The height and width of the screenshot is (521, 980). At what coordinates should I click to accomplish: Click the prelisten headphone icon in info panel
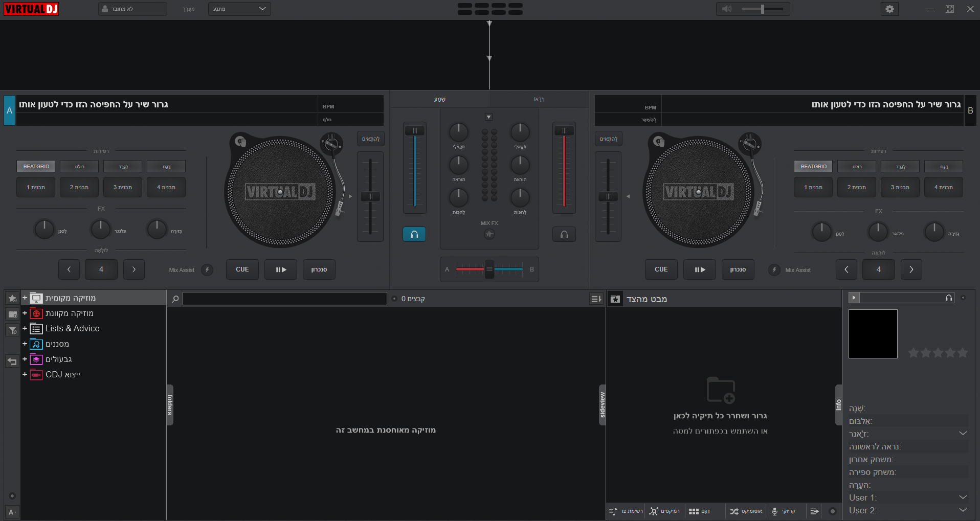coord(949,298)
